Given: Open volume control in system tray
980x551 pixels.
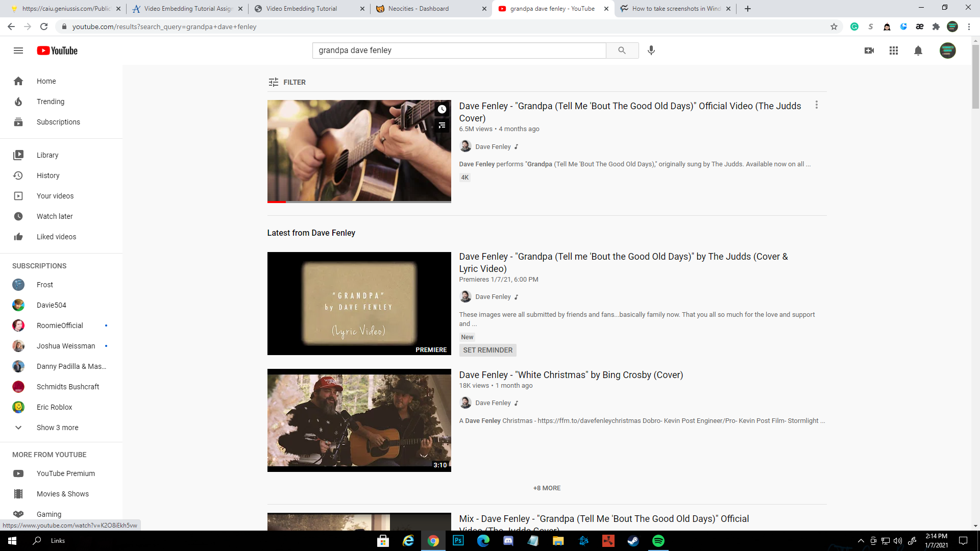Looking at the screenshot, I should point(898,541).
